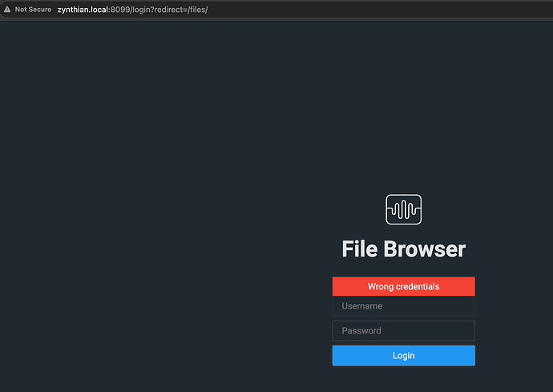Focus the Username input field
This screenshot has height=392, width=553.
(x=403, y=306)
